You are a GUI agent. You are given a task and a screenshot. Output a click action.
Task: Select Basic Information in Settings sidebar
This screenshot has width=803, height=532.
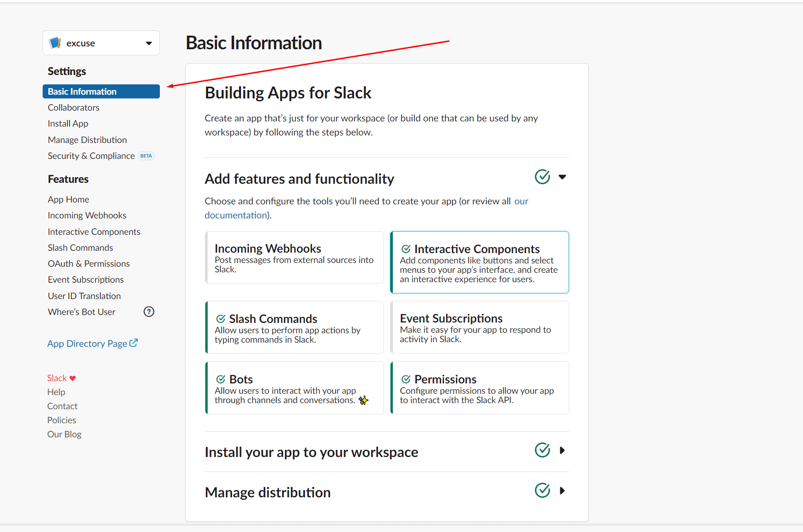click(101, 91)
